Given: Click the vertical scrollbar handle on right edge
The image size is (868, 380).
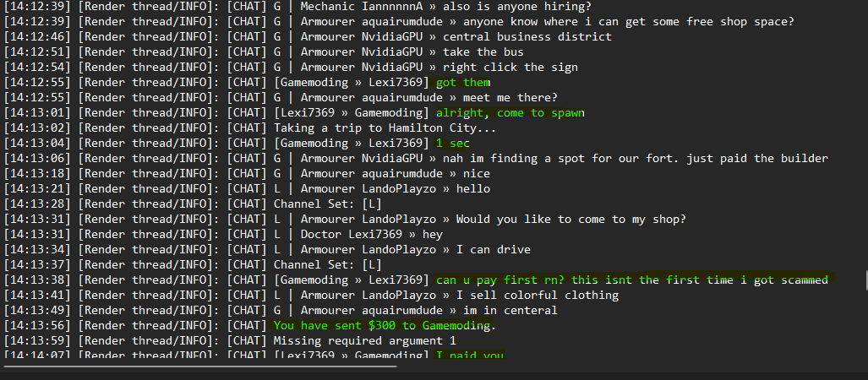Looking at the screenshot, I should coord(865,280).
